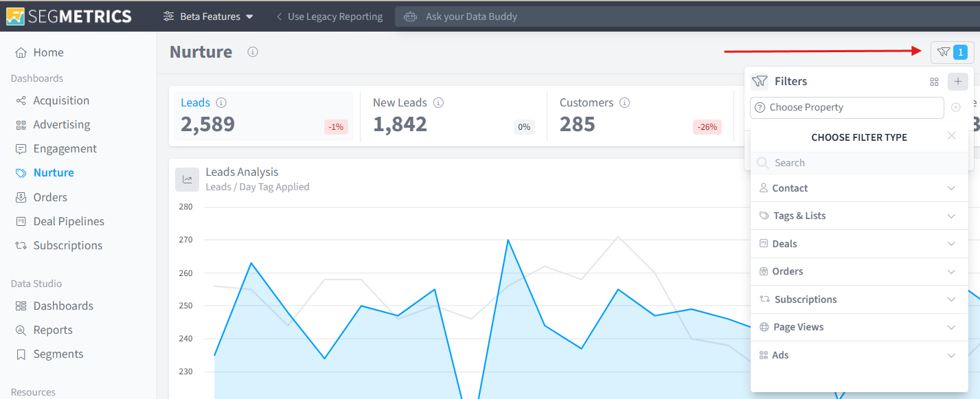The width and height of the screenshot is (980, 399).
Task: Expand the Page Views filter category
Action: 859,327
